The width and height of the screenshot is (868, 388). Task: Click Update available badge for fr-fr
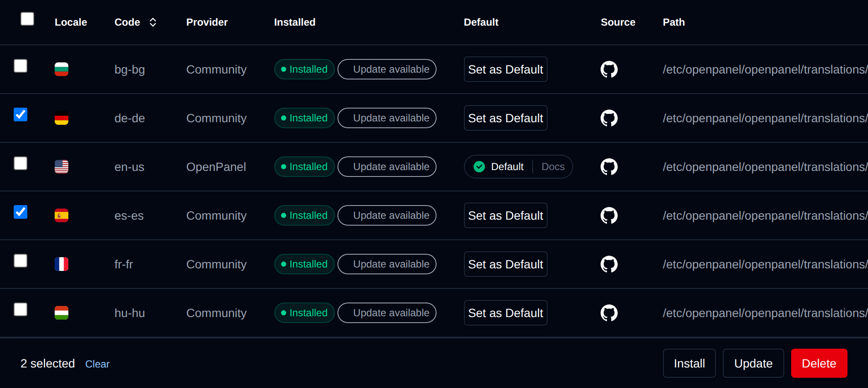tap(387, 264)
